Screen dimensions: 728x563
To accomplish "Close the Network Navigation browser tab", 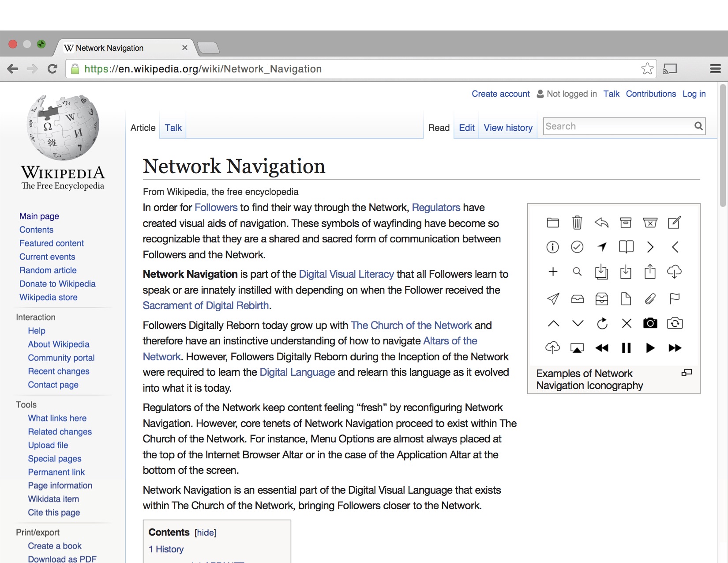I will 185,48.
